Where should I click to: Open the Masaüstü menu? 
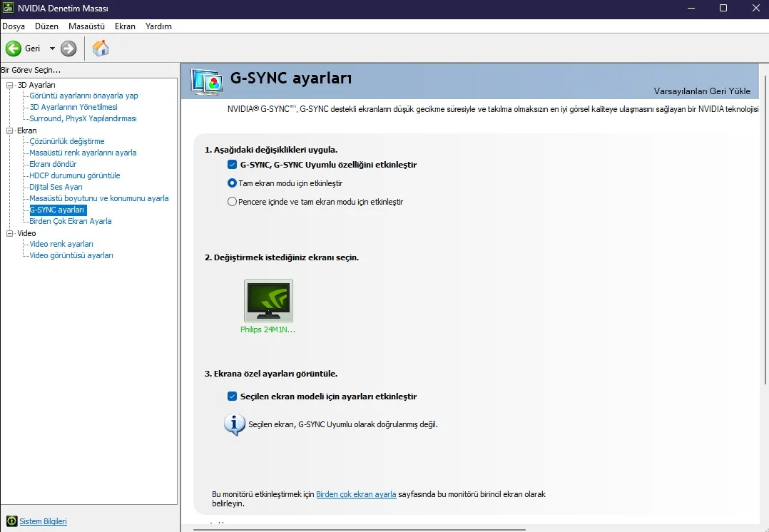(x=86, y=26)
